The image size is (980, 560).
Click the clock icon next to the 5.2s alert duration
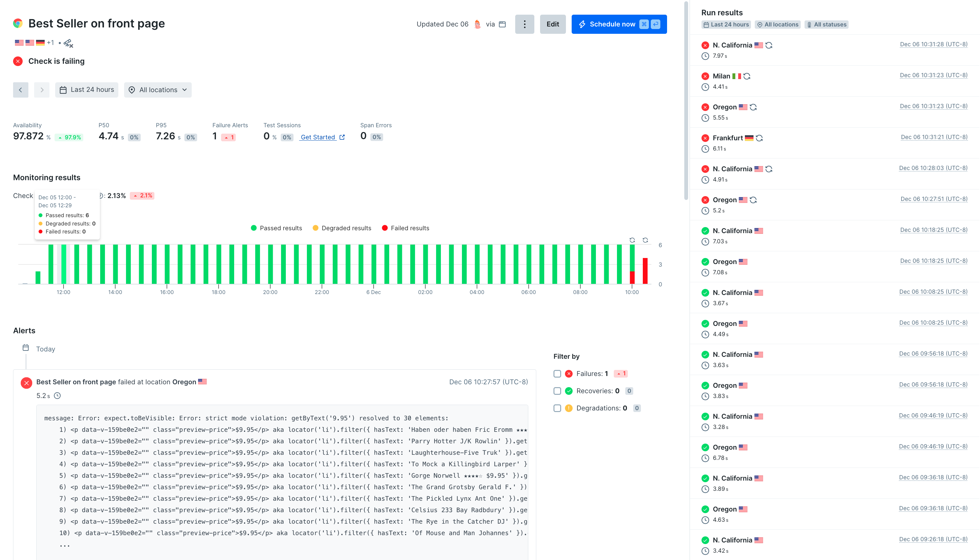pyautogui.click(x=58, y=395)
